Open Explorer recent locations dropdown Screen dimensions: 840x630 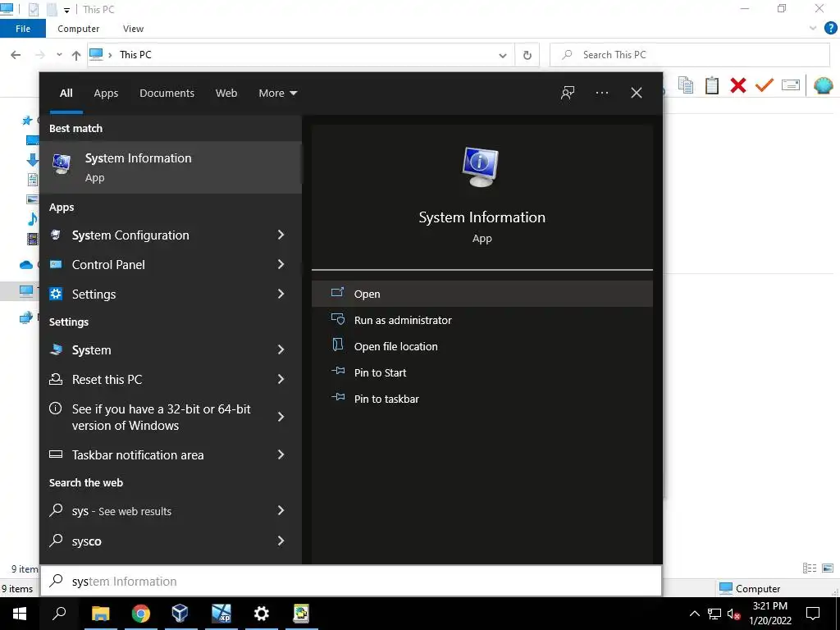click(59, 55)
